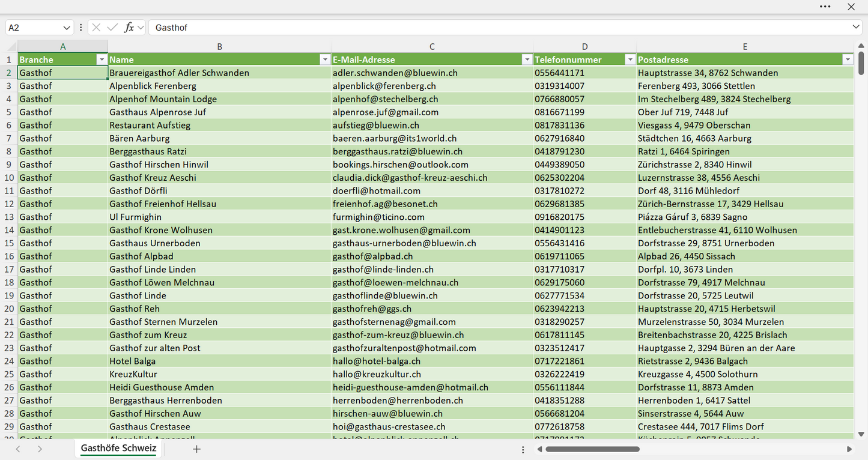The height and width of the screenshot is (460, 868).
Task: Select phone cell 0816671199
Action: click(584, 112)
